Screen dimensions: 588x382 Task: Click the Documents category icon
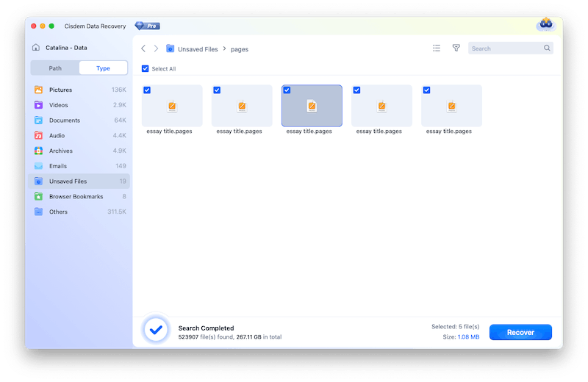[38, 120]
